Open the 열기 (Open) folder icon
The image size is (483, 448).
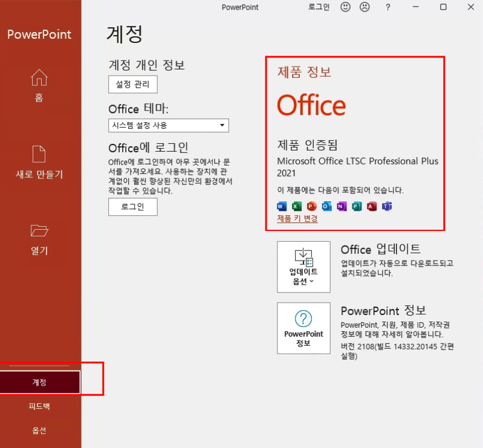point(39,230)
